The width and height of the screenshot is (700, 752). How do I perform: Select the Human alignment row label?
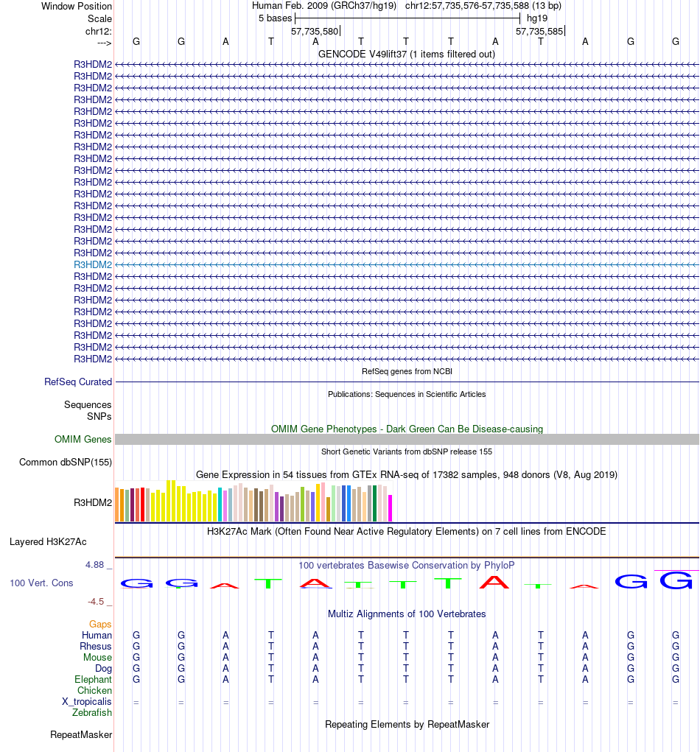pyautogui.click(x=97, y=635)
